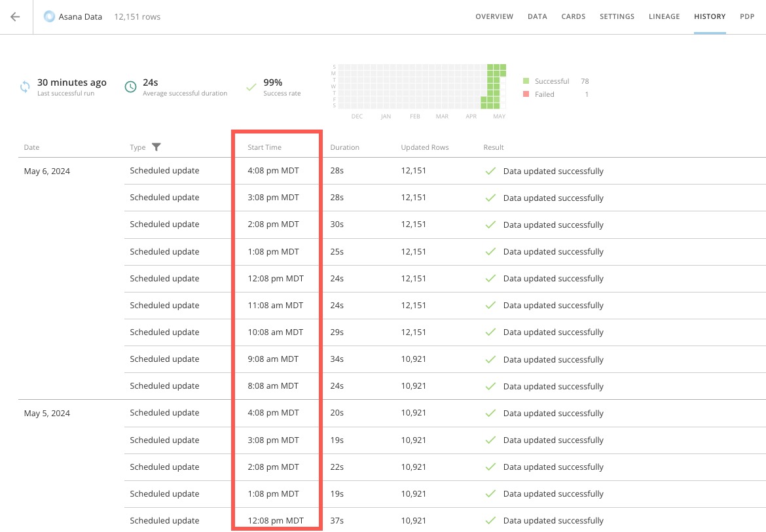This screenshot has height=532, width=766.
Task: Click the success rate checkmark icon
Action: pos(251,87)
